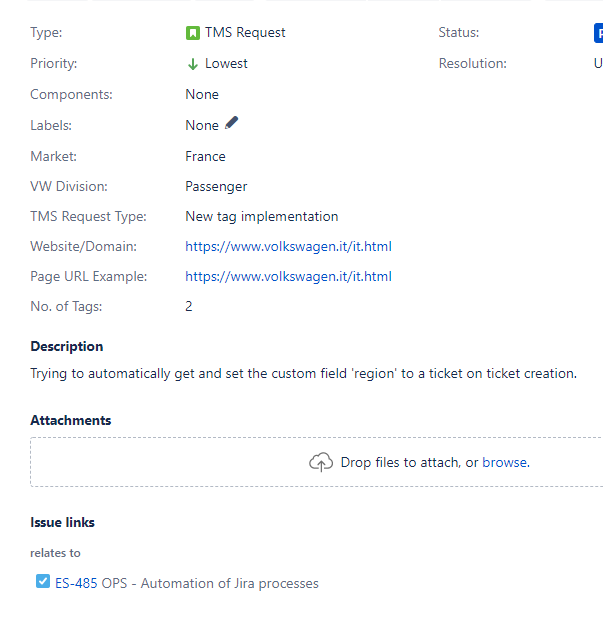Click the browse link to attach files
Image resolution: width=603 pixels, height=629 pixels.
click(506, 463)
